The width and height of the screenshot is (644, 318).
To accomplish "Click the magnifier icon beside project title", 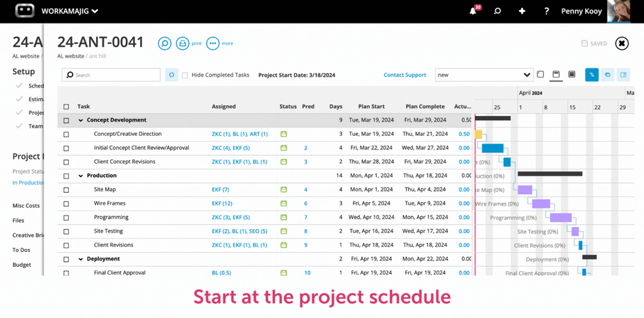I will [164, 43].
